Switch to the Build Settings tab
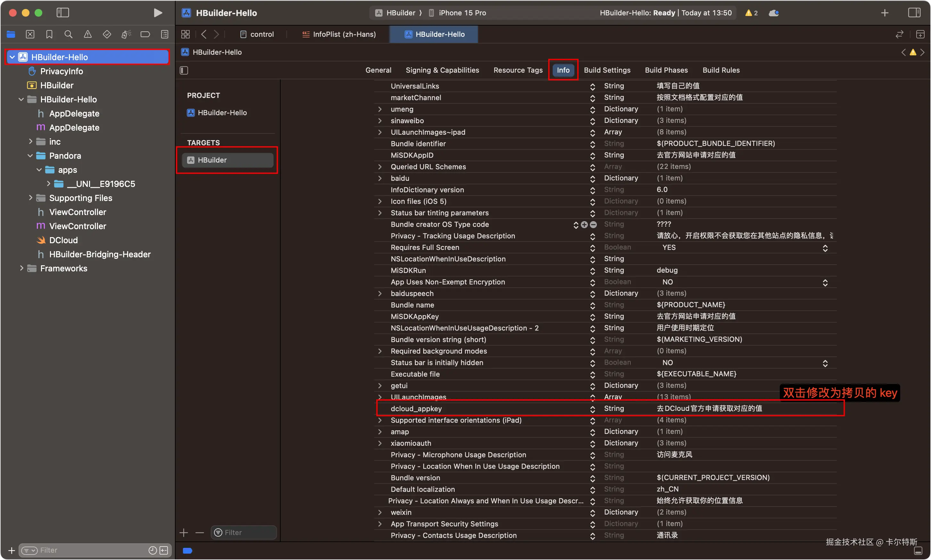Screen dimensions: 931x560 tap(607, 70)
